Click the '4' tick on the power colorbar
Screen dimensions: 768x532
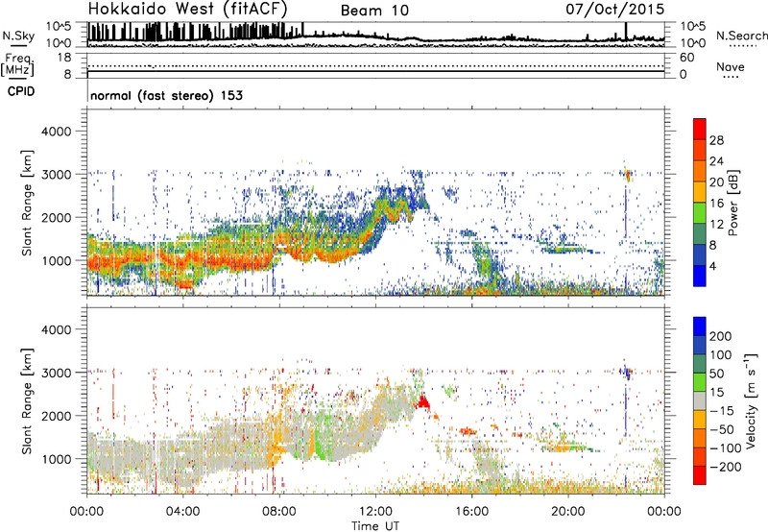[x=713, y=266]
